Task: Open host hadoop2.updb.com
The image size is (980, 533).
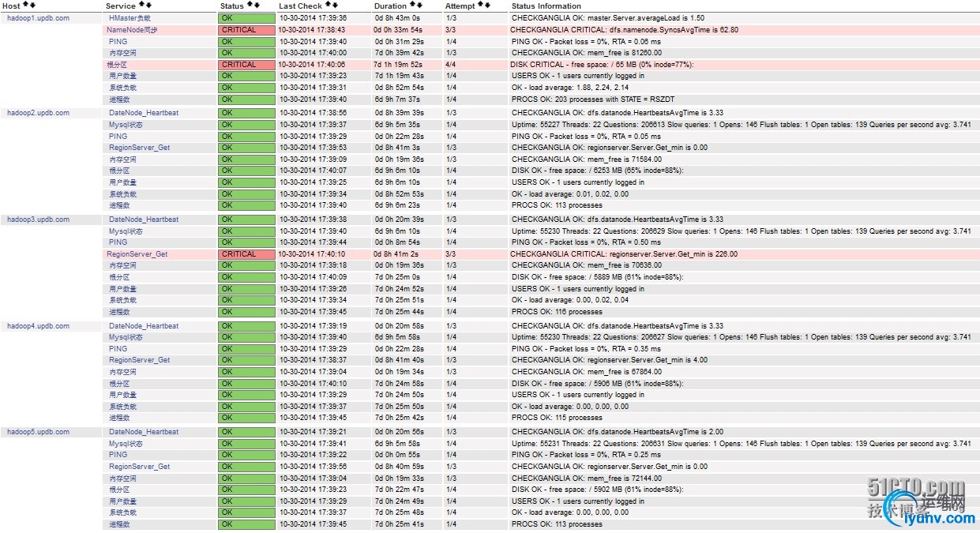Action: coord(38,113)
